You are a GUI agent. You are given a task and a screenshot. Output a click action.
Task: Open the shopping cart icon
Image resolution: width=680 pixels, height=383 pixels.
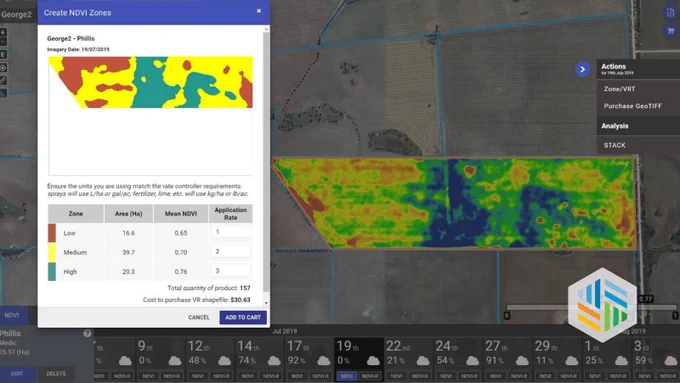(670, 31)
